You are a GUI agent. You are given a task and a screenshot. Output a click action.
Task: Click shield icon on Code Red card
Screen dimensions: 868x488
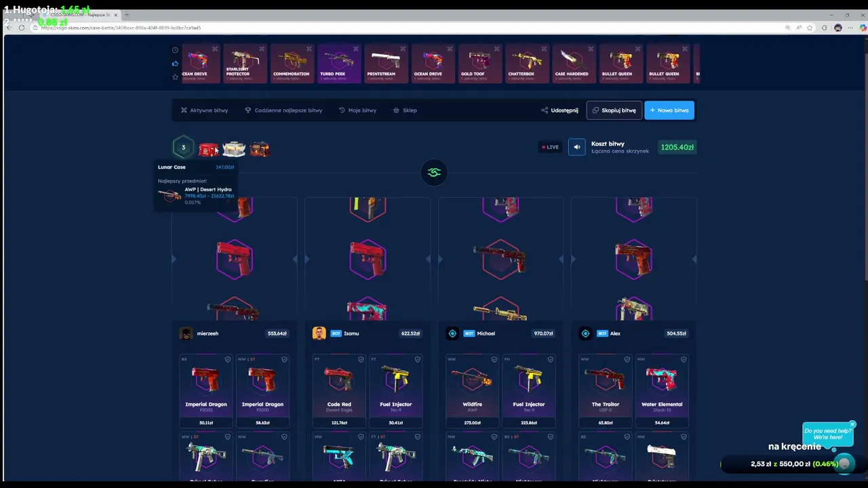pos(361,359)
